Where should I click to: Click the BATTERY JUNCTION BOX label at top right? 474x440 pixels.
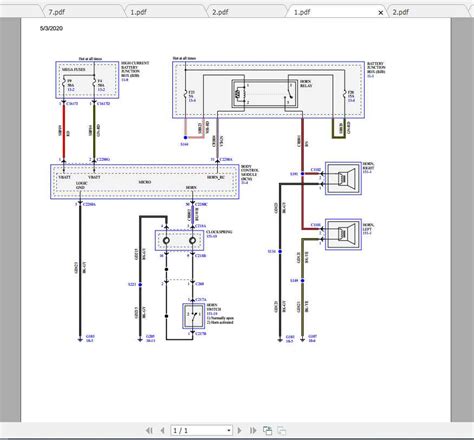376,68
